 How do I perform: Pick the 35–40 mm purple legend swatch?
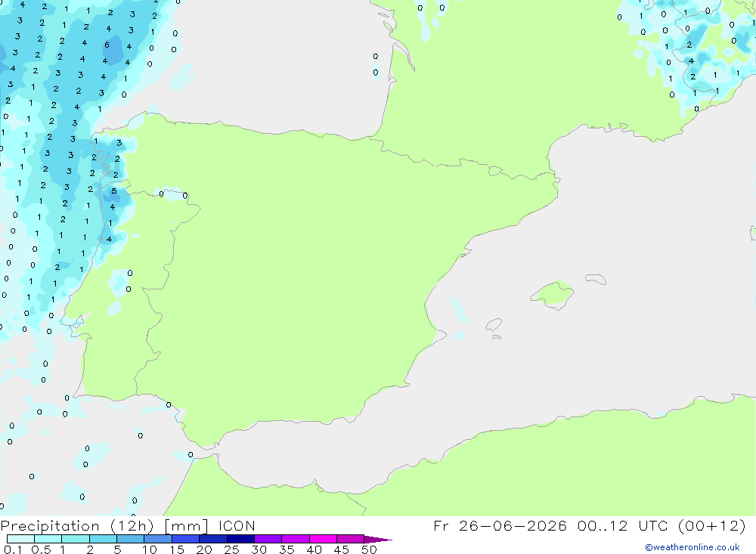(295, 539)
